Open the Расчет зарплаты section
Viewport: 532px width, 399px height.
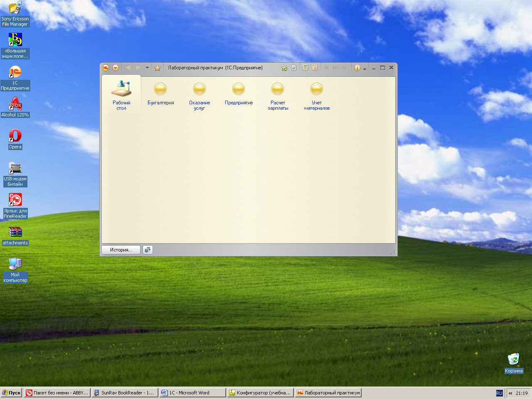point(278,96)
